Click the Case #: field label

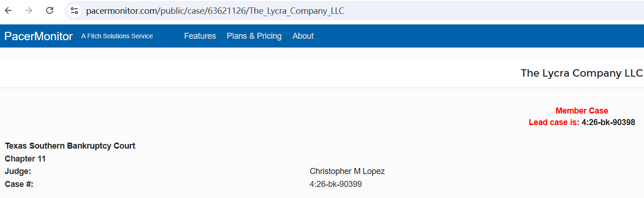tap(19, 184)
